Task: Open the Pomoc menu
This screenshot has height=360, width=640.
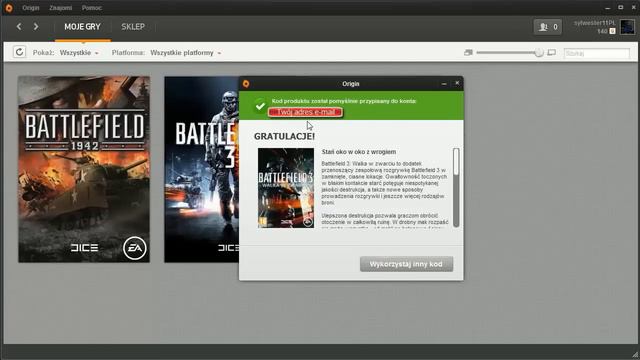Action: click(x=91, y=8)
